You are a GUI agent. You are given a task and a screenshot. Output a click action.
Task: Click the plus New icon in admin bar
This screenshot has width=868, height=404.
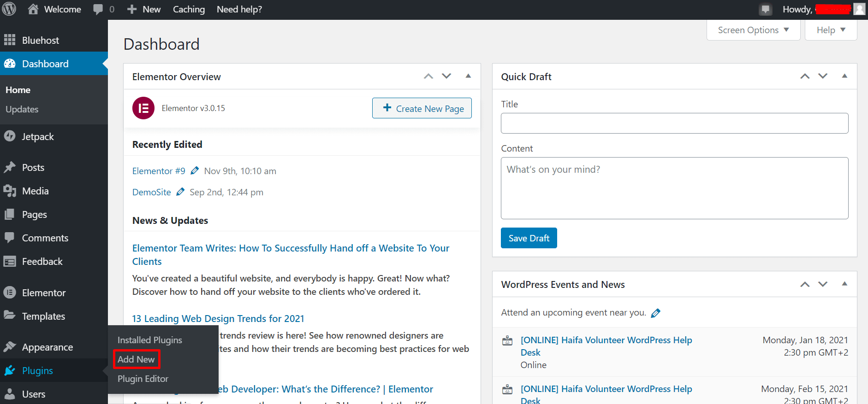coord(132,9)
